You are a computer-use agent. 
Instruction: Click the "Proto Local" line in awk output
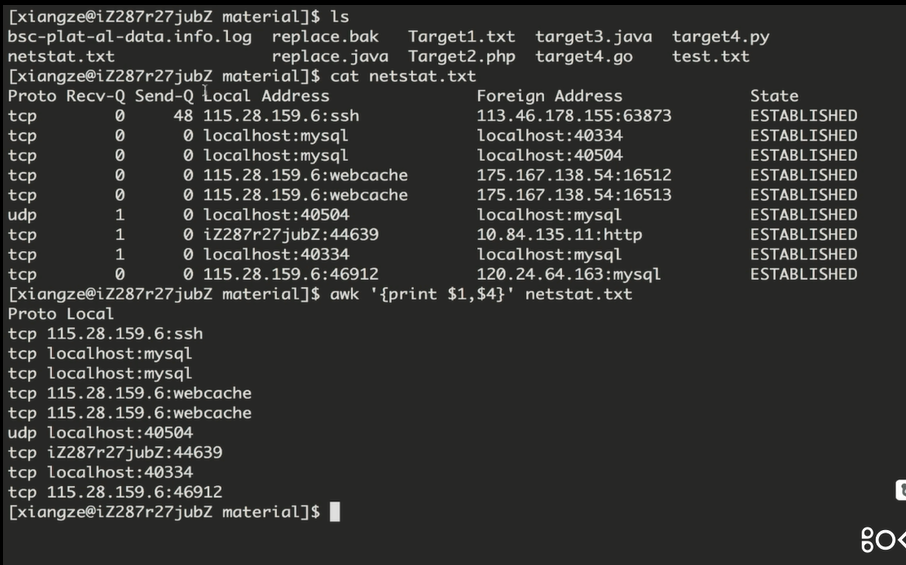click(x=61, y=314)
